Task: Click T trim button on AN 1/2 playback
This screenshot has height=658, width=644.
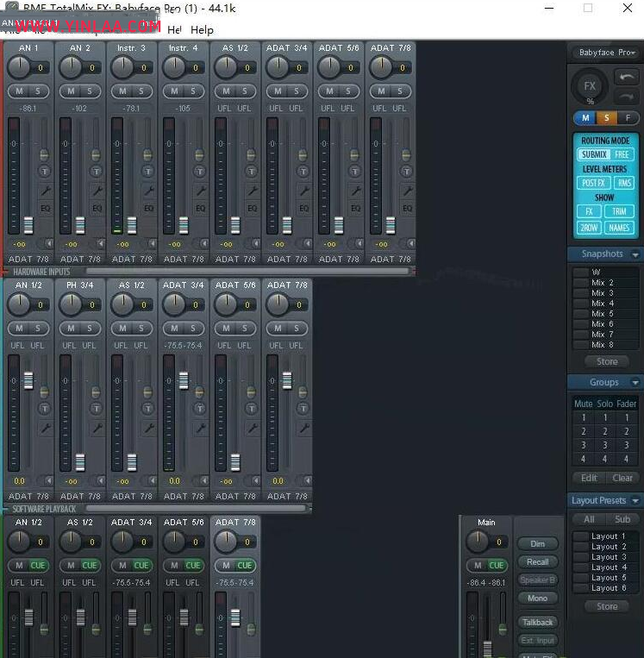Action: 45,408
